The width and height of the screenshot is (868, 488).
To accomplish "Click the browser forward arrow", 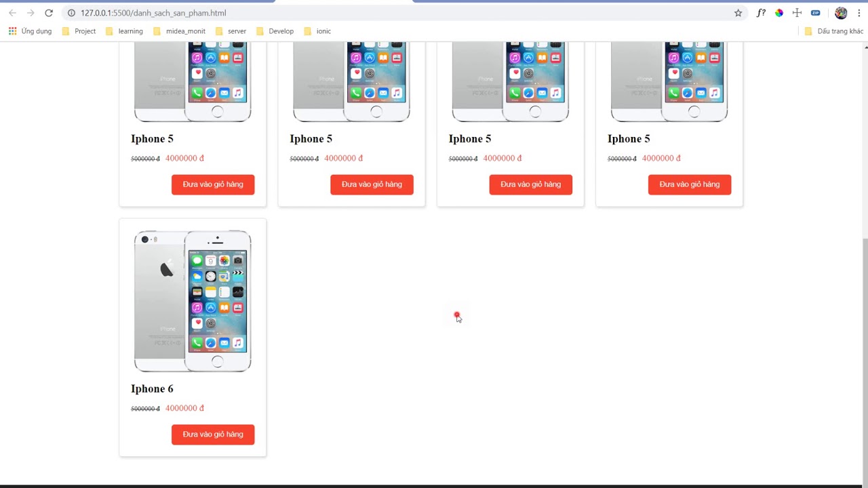I will [31, 13].
